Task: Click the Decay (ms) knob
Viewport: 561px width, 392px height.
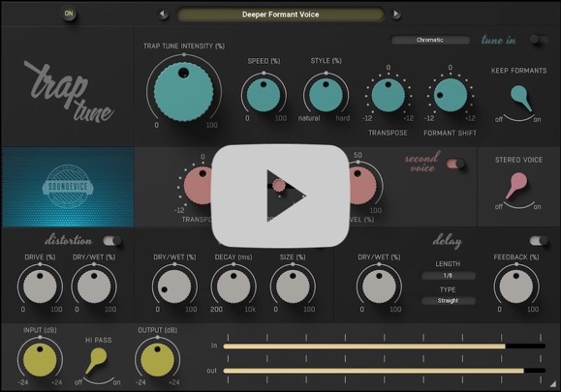Action: coord(234,286)
